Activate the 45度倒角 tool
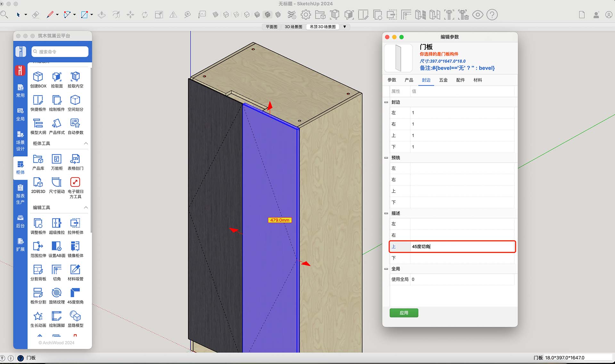This screenshot has height=364, width=615. click(75, 293)
